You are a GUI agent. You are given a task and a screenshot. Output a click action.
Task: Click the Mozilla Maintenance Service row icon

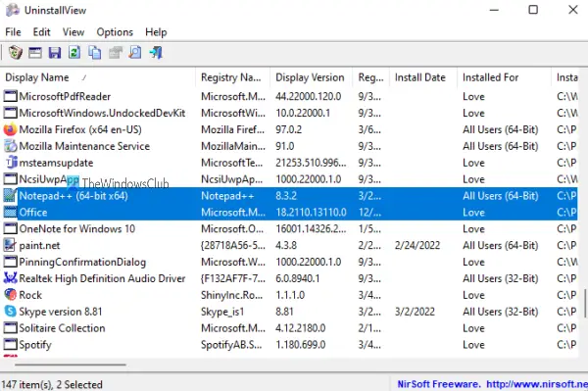(x=11, y=146)
